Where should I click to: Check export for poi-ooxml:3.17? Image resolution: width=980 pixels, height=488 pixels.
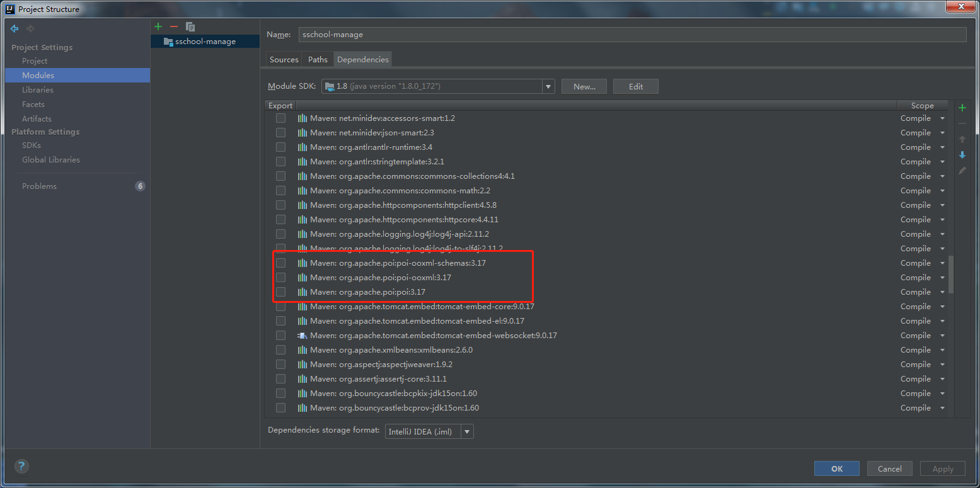click(x=280, y=278)
